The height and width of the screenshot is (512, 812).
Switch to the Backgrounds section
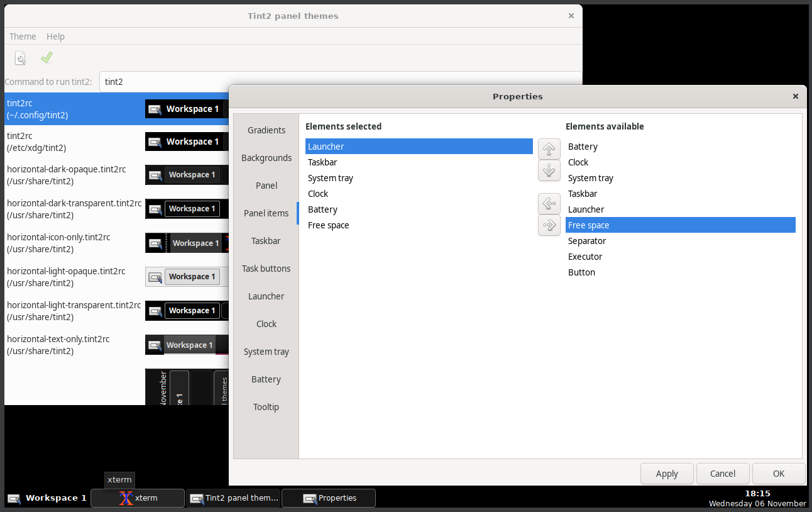[266, 157]
